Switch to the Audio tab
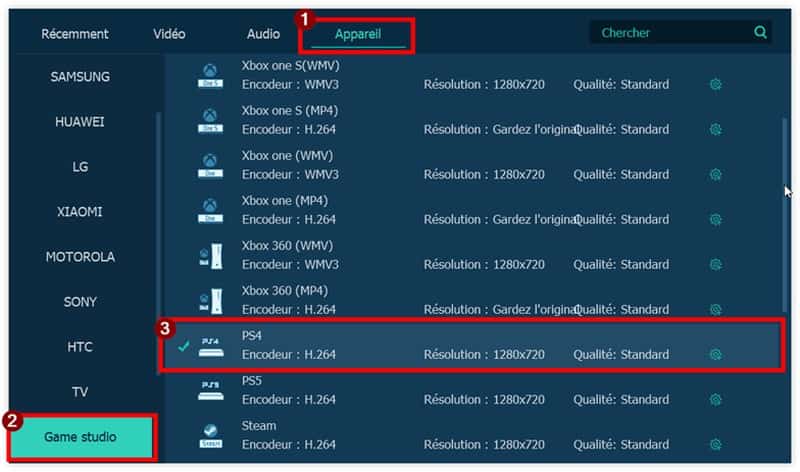The image size is (800, 472). pyautogui.click(x=263, y=34)
